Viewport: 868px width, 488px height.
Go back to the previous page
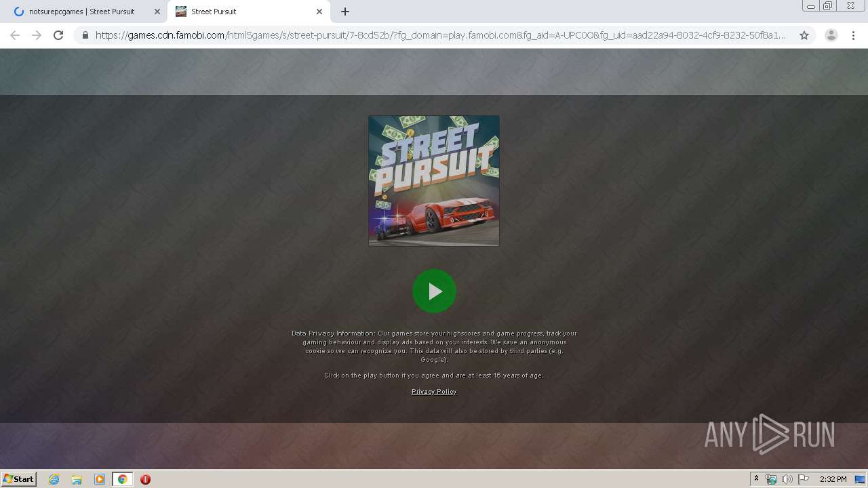click(15, 35)
